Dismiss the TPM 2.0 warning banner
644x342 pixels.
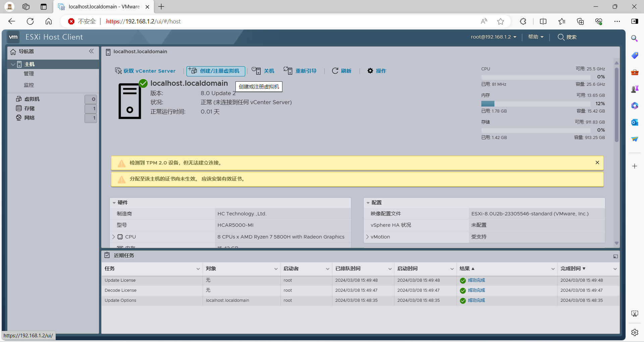pos(597,162)
